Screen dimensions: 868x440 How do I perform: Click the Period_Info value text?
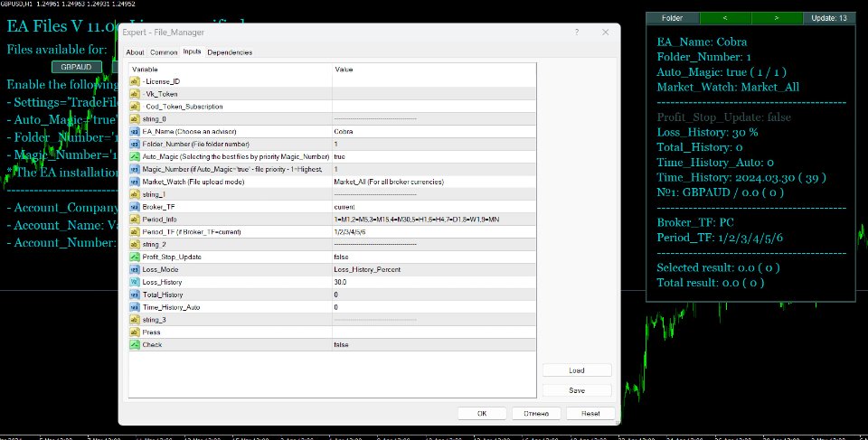pyautogui.click(x=416, y=220)
